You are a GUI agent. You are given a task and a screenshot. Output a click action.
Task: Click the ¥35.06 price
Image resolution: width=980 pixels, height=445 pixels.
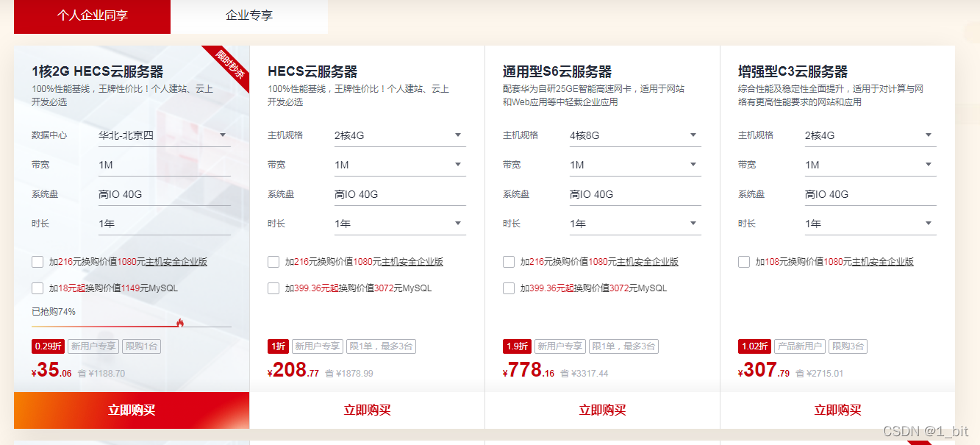click(x=51, y=370)
